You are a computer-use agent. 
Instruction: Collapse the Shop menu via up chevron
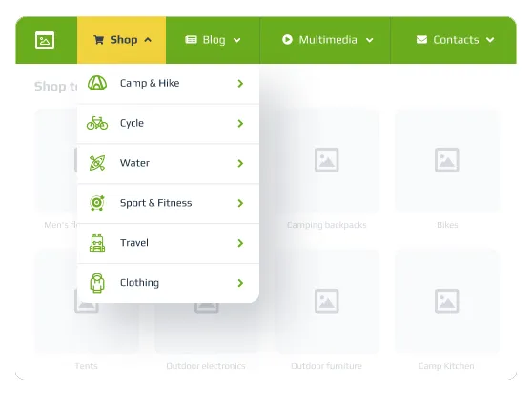pos(148,40)
